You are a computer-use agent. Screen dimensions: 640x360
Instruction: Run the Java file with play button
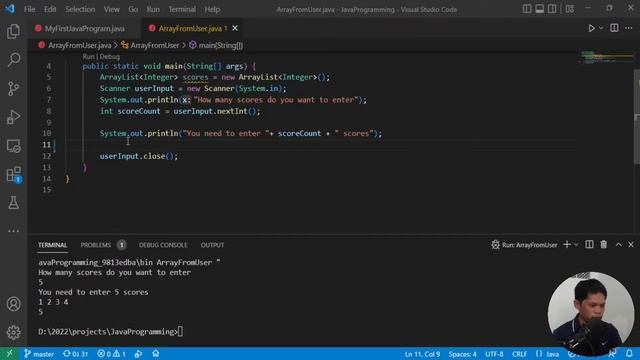tap(591, 28)
